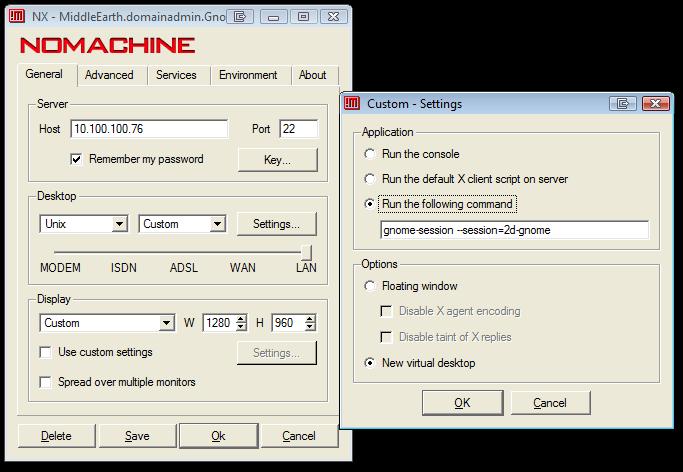
Task: Enable Spread over multiple monitors
Action: pos(45,382)
